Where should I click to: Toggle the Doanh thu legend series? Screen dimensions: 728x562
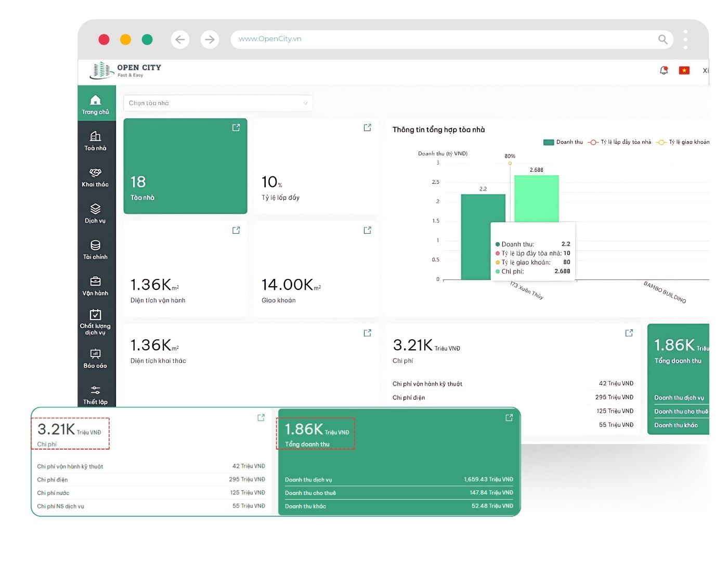(563, 142)
